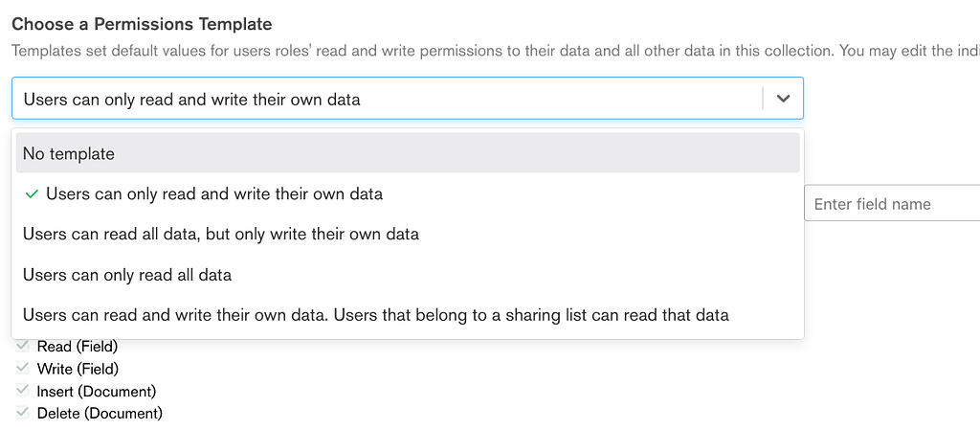Click the vertical separator beside the dropdown chevron

tap(763, 99)
